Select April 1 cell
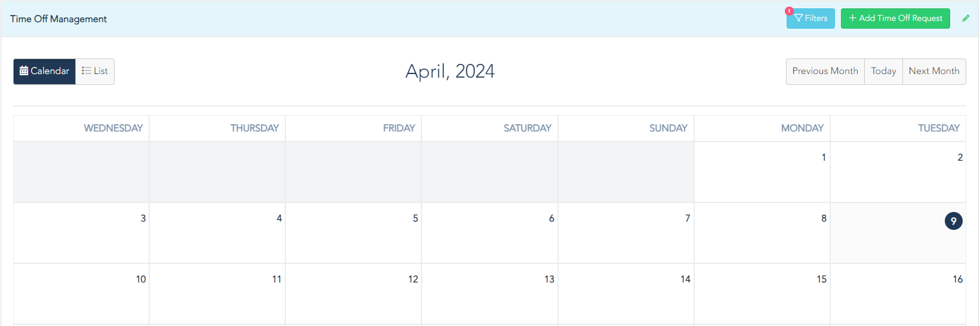This screenshot has width=980, height=326. (762, 172)
